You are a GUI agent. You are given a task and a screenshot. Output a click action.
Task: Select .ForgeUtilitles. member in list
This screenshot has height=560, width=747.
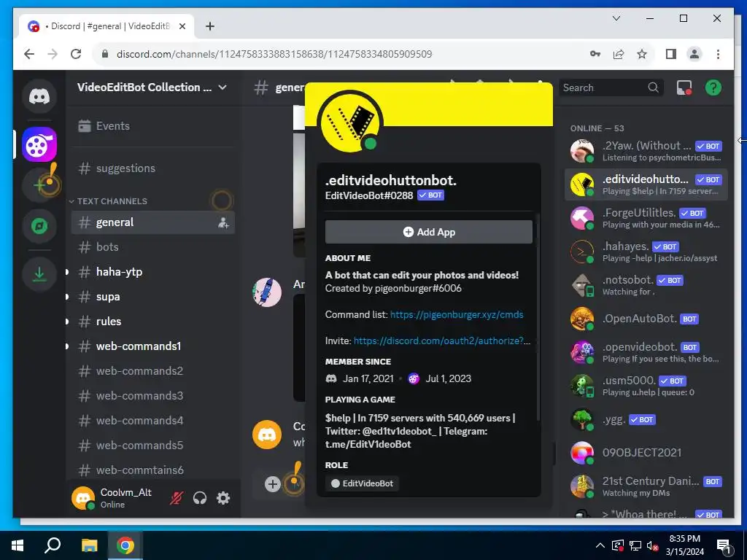(646, 218)
